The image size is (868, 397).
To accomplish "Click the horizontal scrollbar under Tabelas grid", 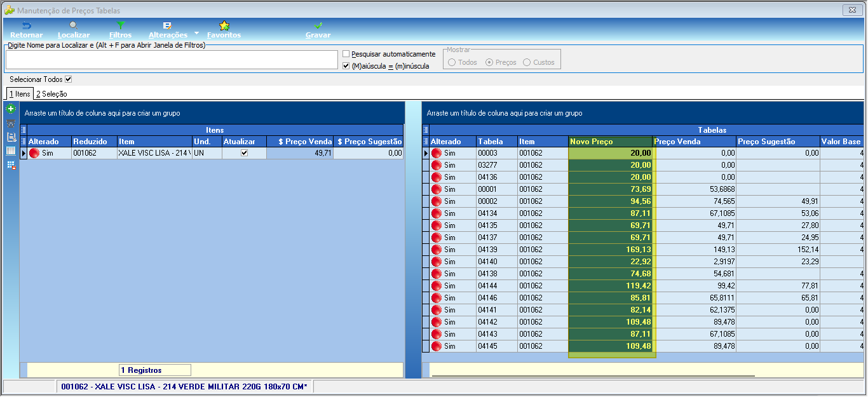I will click(593, 376).
